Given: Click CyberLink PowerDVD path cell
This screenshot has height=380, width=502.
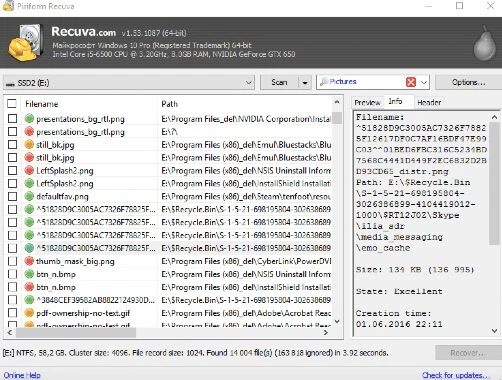Looking at the screenshot, I should pyautogui.click(x=246, y=261).
